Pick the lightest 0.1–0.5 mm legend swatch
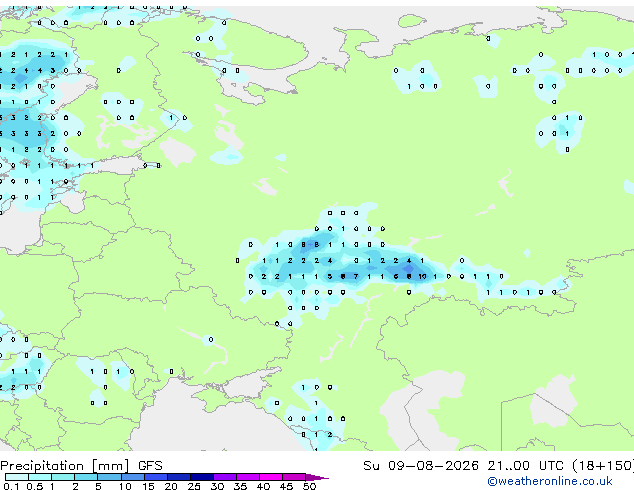This screenshot has width=634, height=490. [17, 477]
